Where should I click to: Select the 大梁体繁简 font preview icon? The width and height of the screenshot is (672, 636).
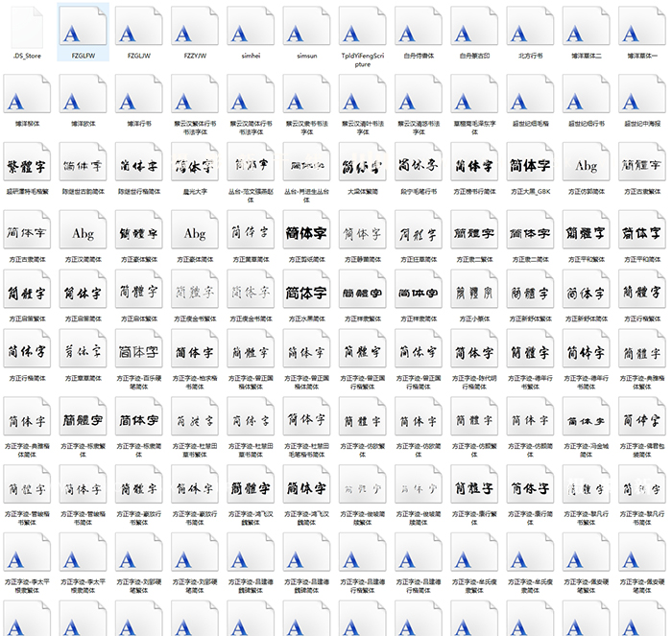363,162
